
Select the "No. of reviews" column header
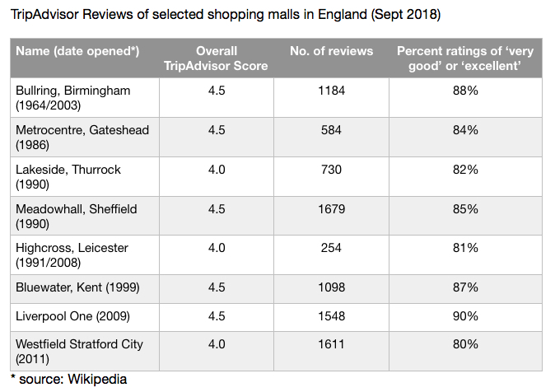point(331,51)
